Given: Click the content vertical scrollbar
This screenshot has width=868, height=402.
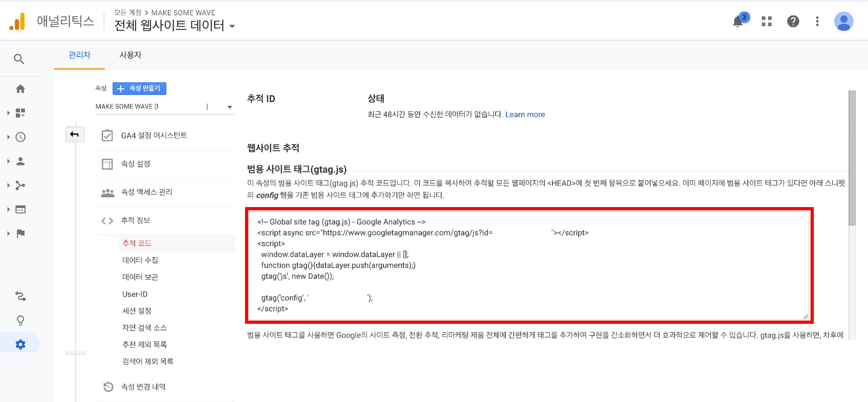Looking at the screenshot, I should [852, 158].
